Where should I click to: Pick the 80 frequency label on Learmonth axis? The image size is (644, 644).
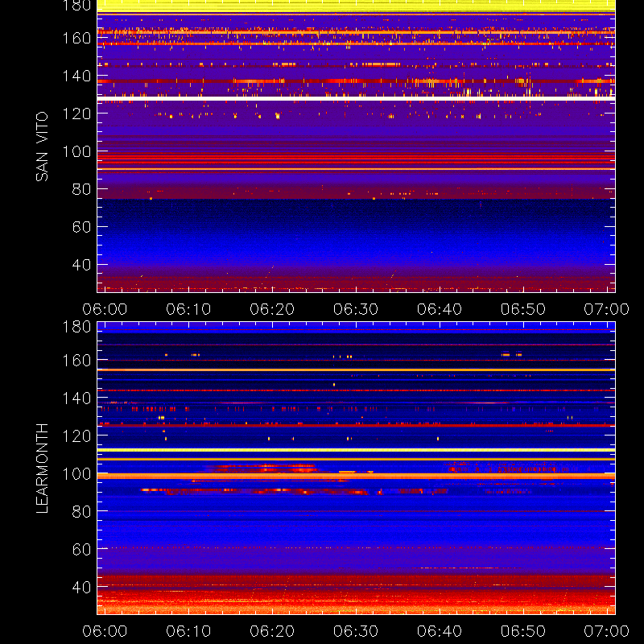81,512
